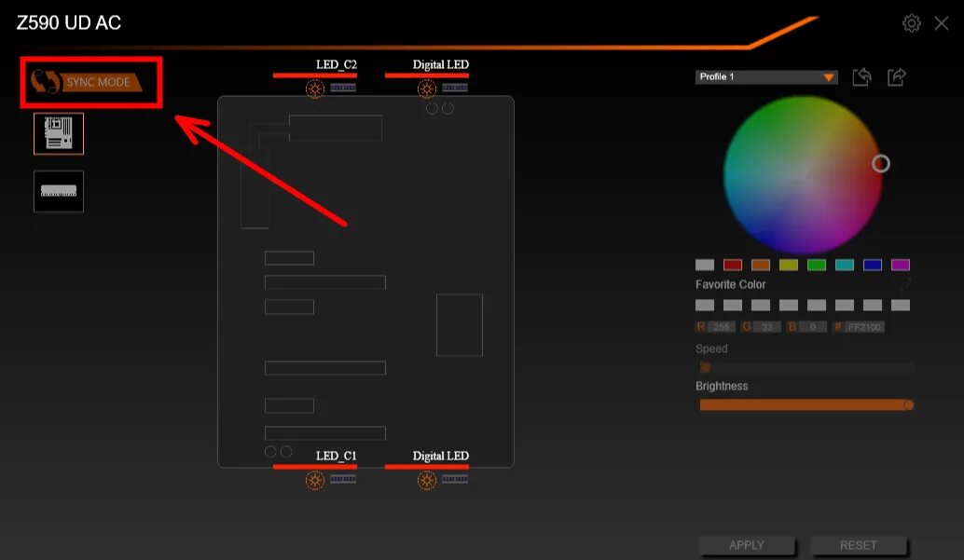This screenshot has height=560, width=964.
Task: Click the B value field
Action: [813, 327]
